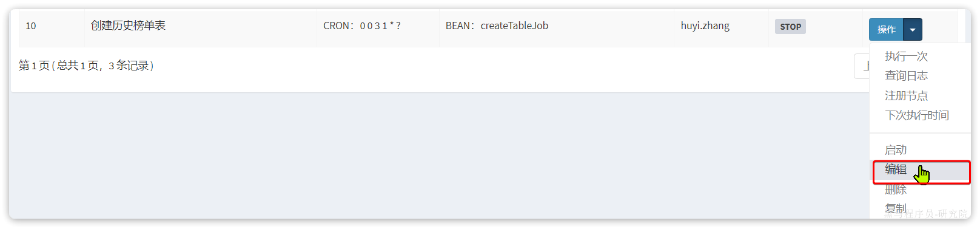The height and width of the screenshot is (229, 980).
Task: Pick 复制 to duplicate the job
Action: point(896,208)
